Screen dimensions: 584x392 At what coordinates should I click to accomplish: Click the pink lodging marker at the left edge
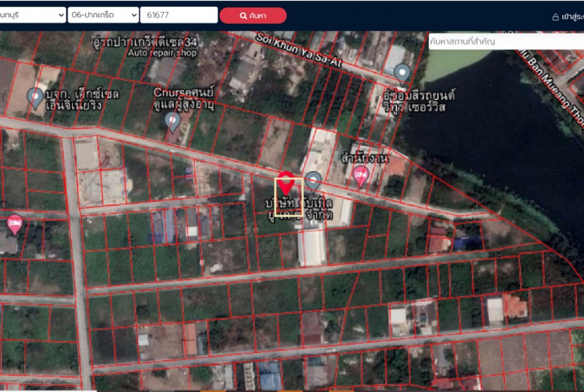coord(14,224)
